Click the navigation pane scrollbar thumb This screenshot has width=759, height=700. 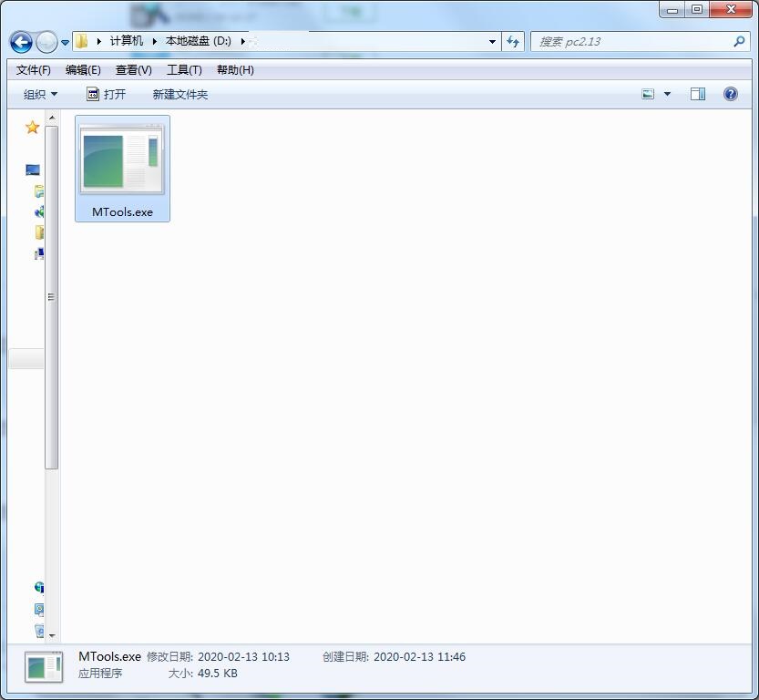coord(52,297)
